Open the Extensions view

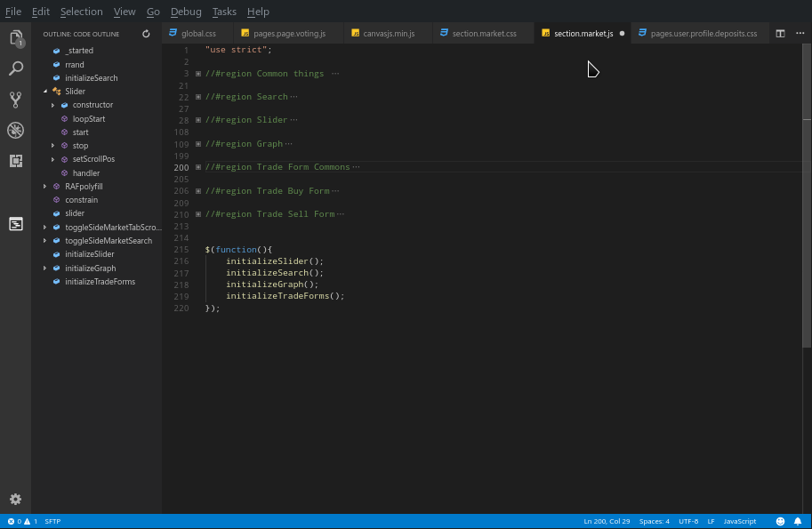15,161
